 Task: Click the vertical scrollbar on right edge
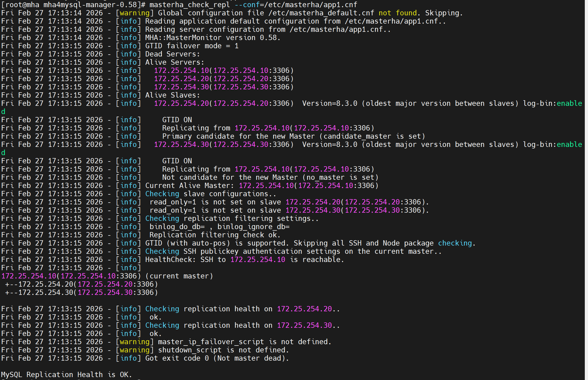pos(586,190)
